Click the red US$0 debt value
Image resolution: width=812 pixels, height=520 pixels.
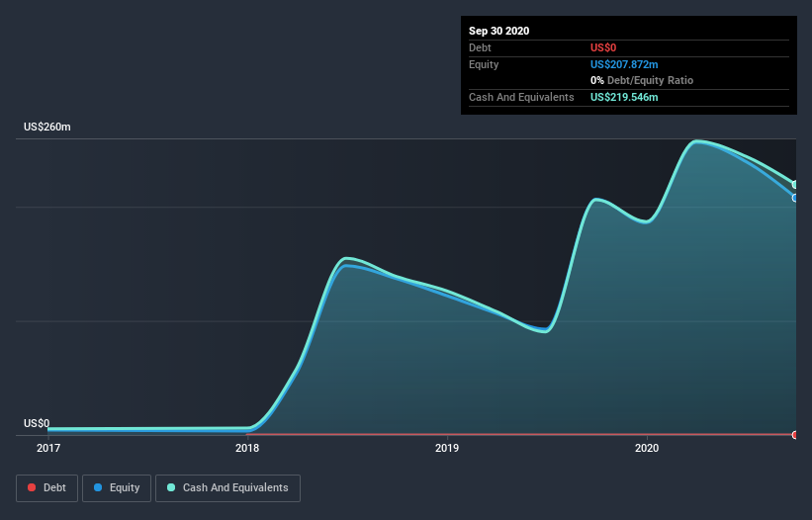(x=603, y=47)
